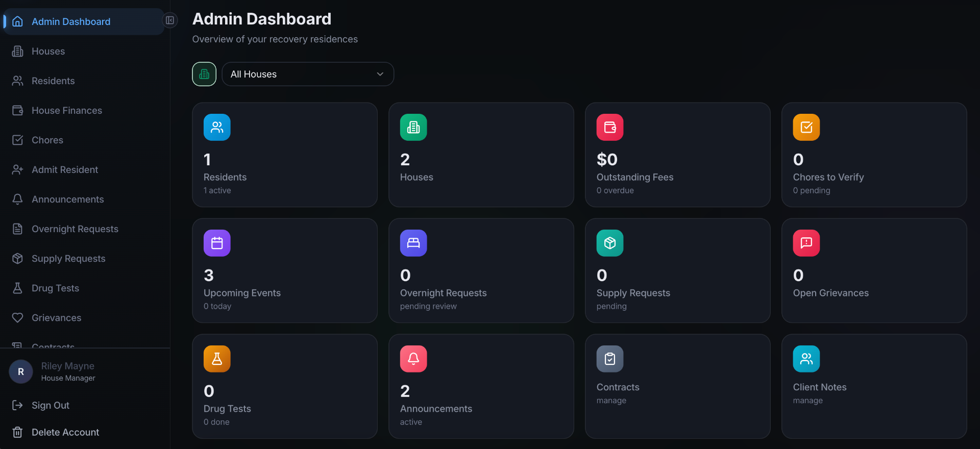
Task: Click the Riley Mayne user name
Action: pyautogui.click(x=68, y=366)
